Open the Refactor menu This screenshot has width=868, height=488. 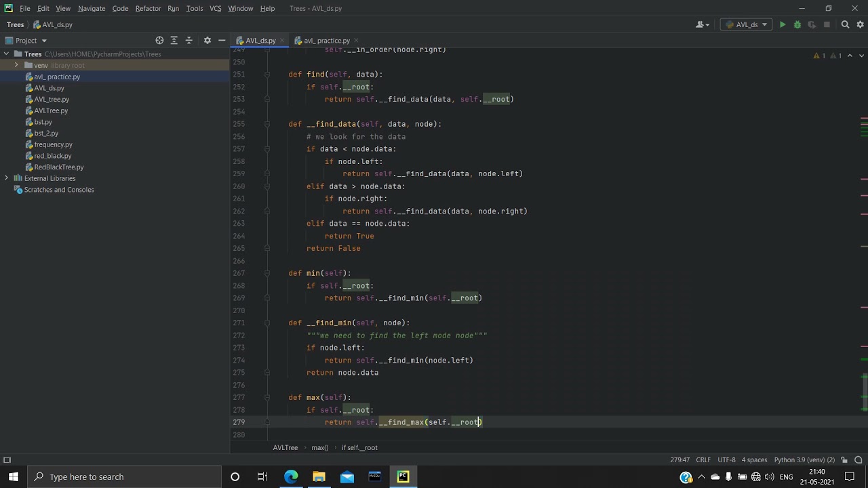pos(148,8)
